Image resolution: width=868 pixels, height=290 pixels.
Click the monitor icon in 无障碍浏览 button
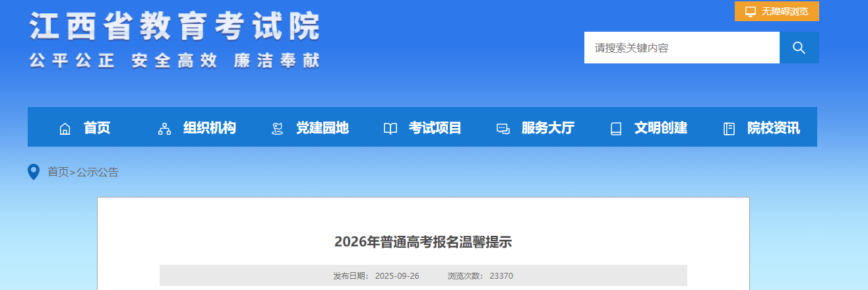751,11
